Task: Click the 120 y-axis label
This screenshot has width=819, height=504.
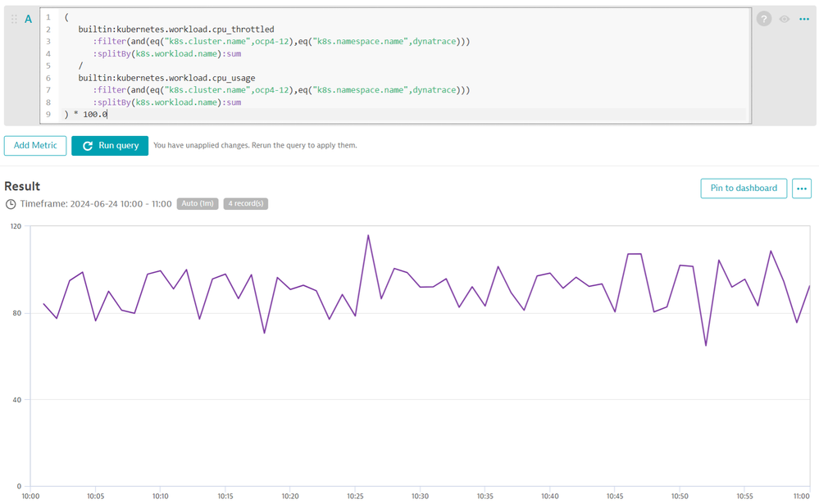Action: (x=16, y=226)
